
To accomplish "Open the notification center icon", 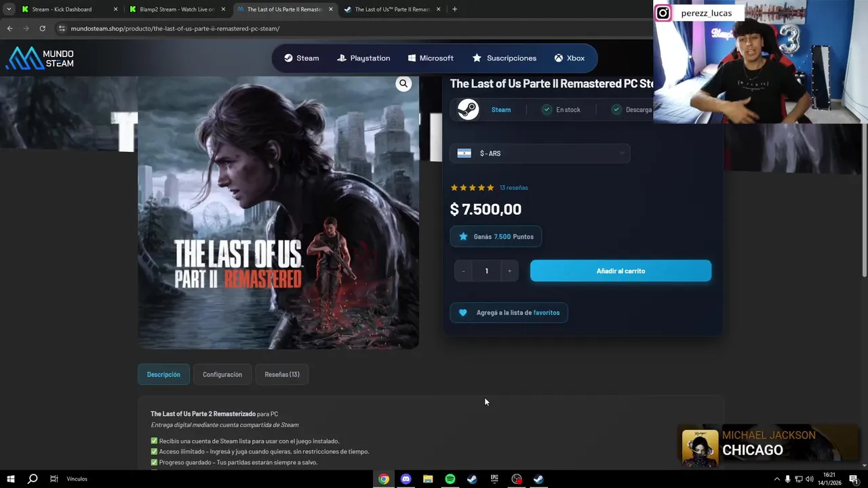I will point(854,479).
